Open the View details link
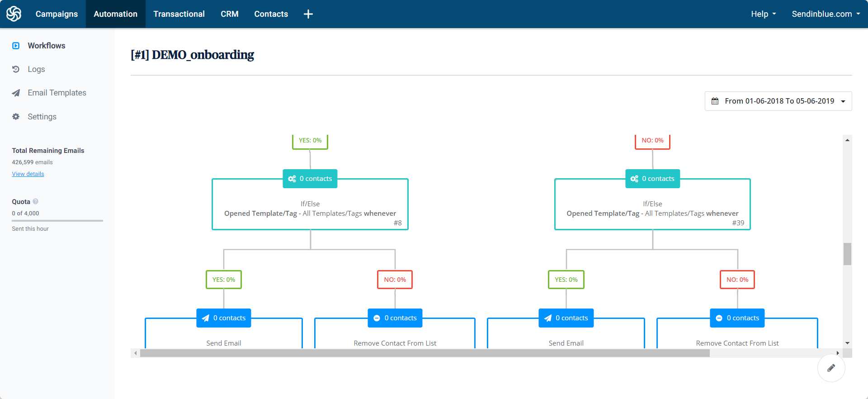The width and height of the screenshot is (868, 399). click(28, 174)
